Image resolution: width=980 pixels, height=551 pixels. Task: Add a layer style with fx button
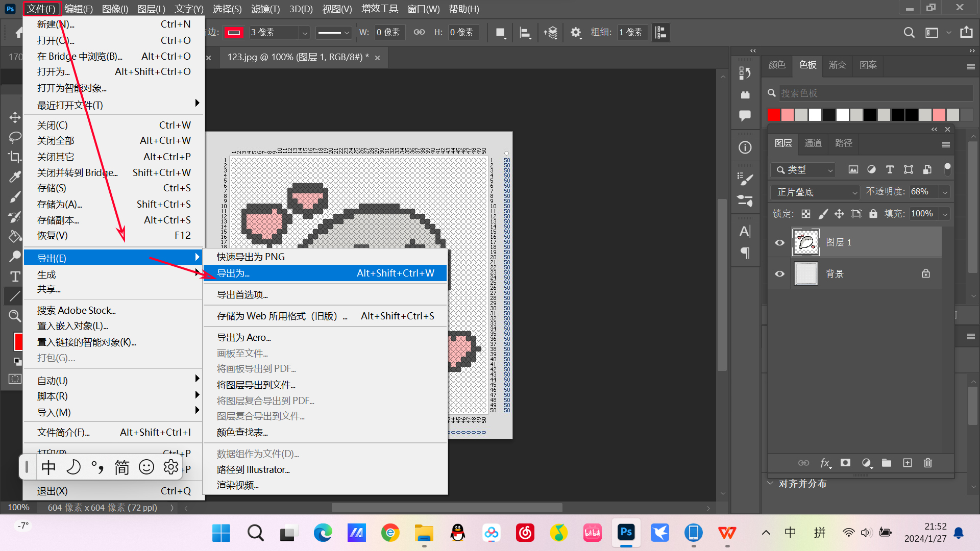tap(825, 463)
